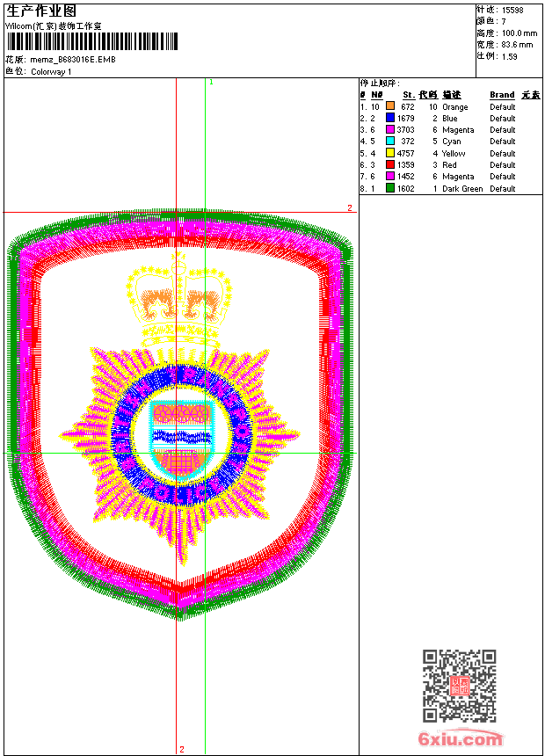Select the height value '100.0 mm'
Screen dimensions: 545x756
(520, 33)
